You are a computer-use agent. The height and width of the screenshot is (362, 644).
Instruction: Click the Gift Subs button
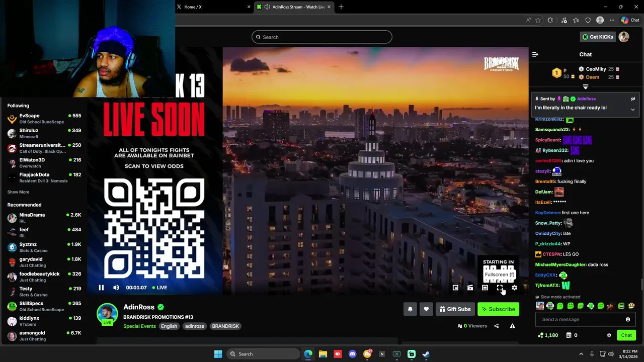(x=455, y=309)
